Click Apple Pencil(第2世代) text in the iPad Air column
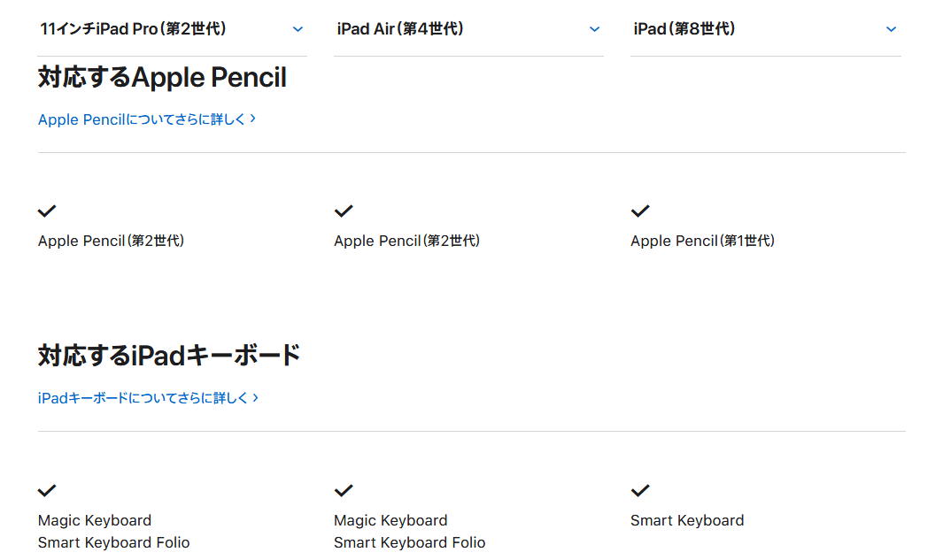This screenshot has width=943, height=560. [406, 241]
